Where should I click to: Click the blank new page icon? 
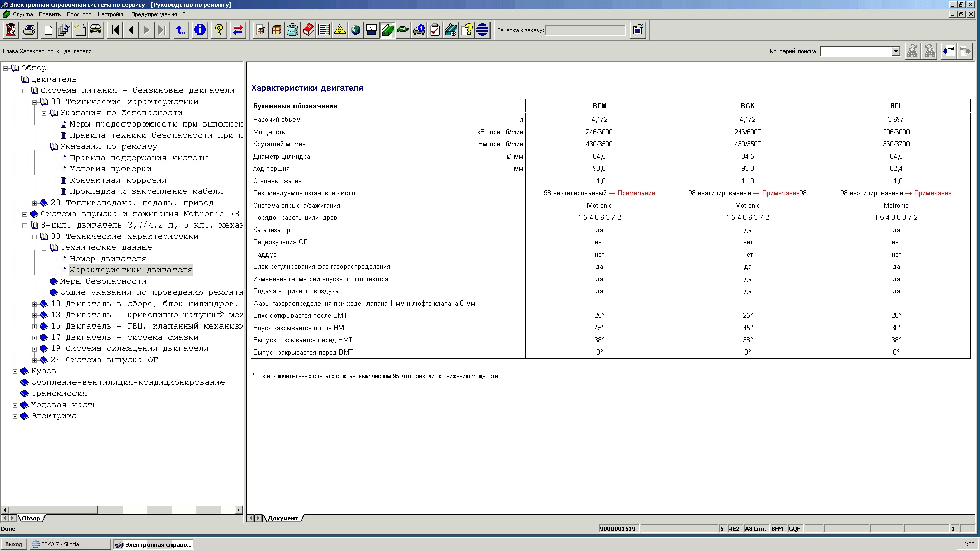48,30
